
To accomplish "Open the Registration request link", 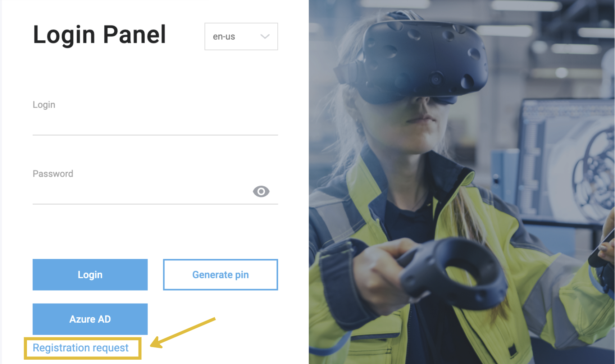I will pyautogui.click(x=81, y=348).
